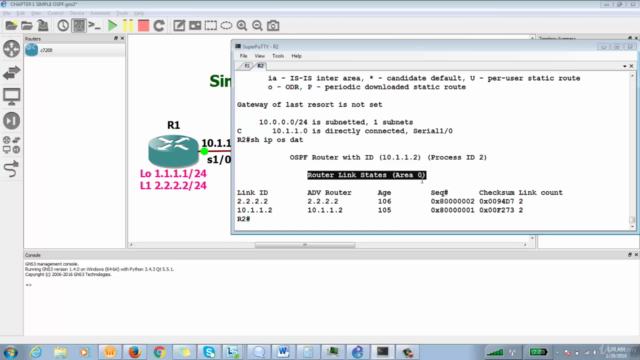The width and height of the screenshot is (640, 360).
Task: Suspend all devices with yellow pause icon
Action: (x=128, y=26)
